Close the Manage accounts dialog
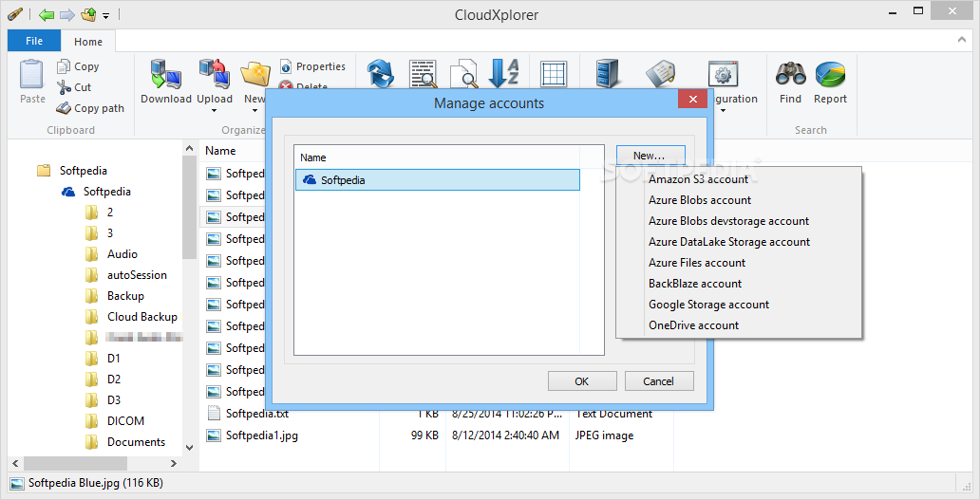Viewport: 980px width, 500px height. [692, 100]
